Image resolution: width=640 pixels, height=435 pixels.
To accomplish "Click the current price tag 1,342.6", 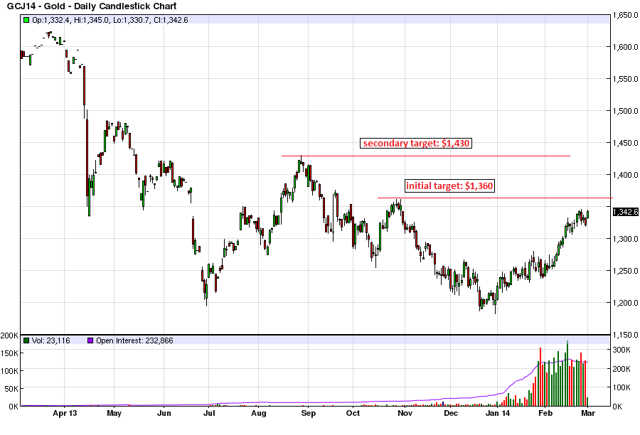I will [626, 212].
